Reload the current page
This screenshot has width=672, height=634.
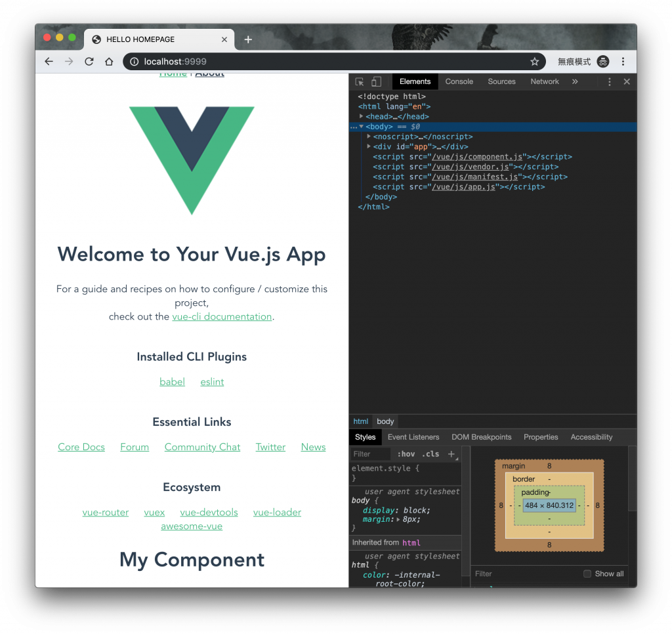coord(89,61)
